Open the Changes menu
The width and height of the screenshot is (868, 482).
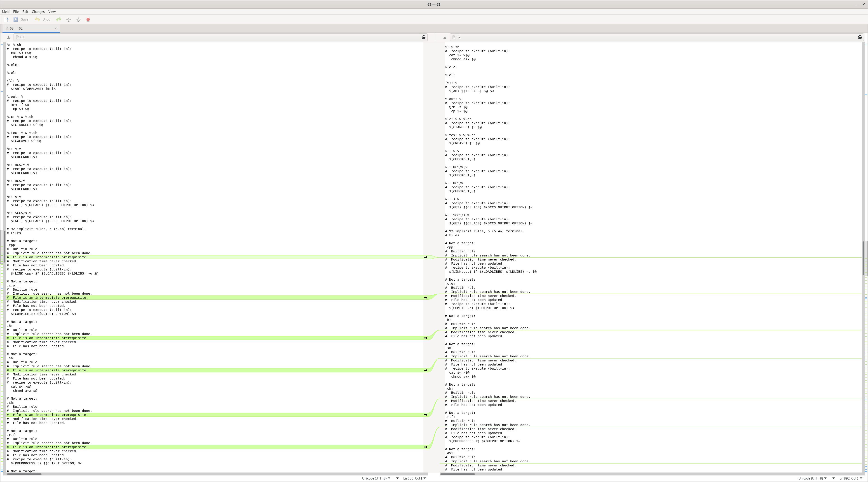tap(38, 12)
